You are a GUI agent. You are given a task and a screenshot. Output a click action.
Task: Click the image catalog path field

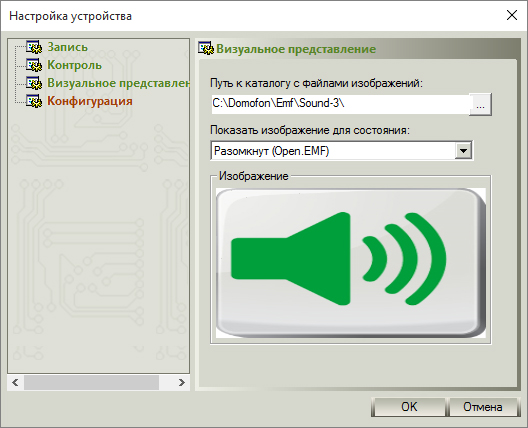(340, 104)
